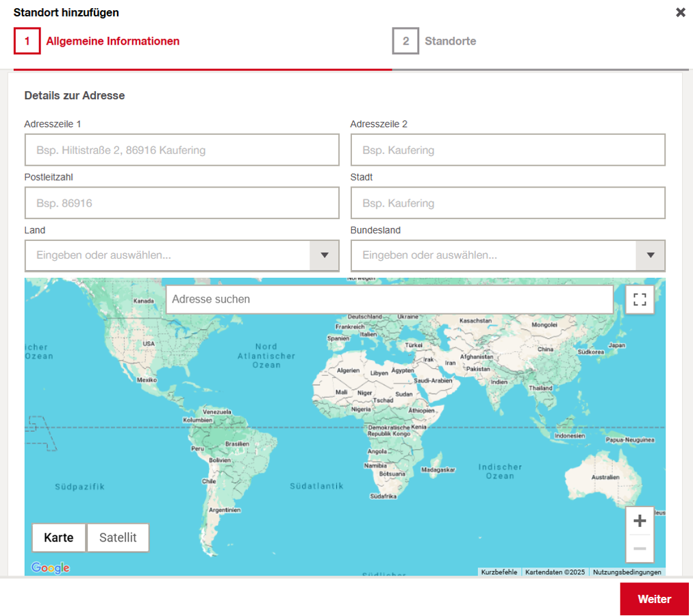Click into the Postleitzahl field
The image size is (693, 616).
click(182, 203)
